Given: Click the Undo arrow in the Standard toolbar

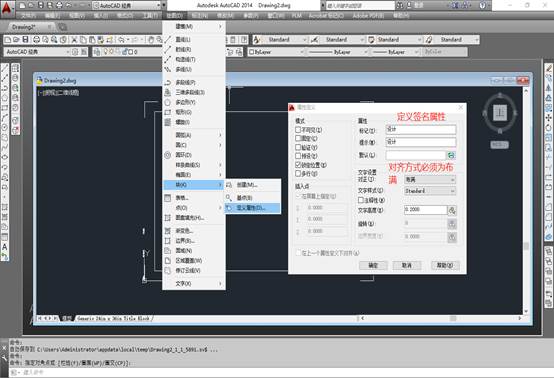Looking at the screenshot, I should coord(121,40).
